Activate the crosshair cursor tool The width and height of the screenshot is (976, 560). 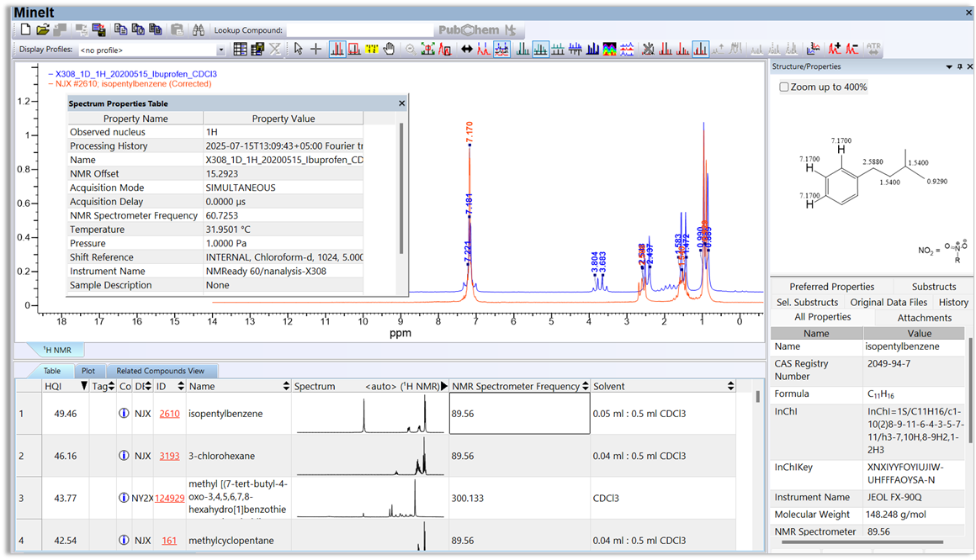316,49
